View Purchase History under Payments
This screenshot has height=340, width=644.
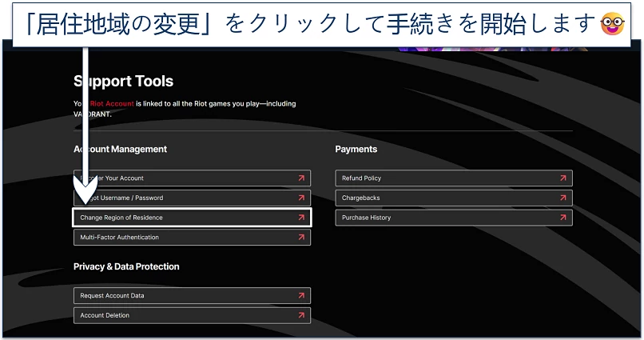pos(454,218)
